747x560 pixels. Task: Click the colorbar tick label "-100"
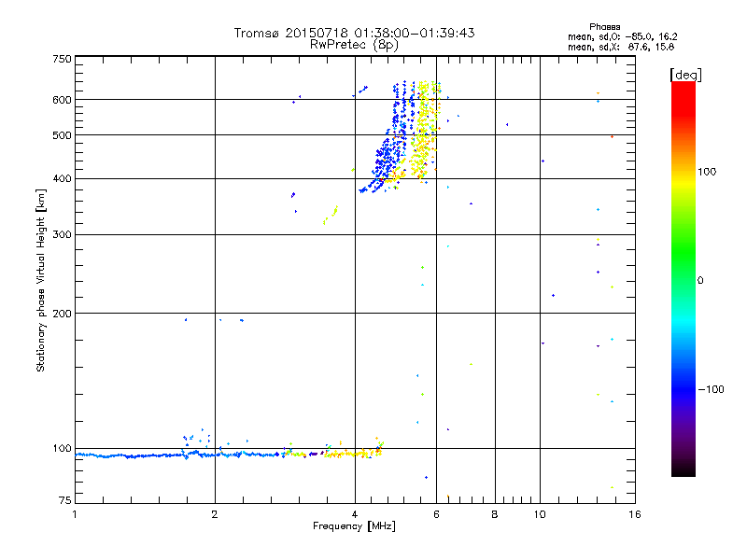(x=711, y=389)
